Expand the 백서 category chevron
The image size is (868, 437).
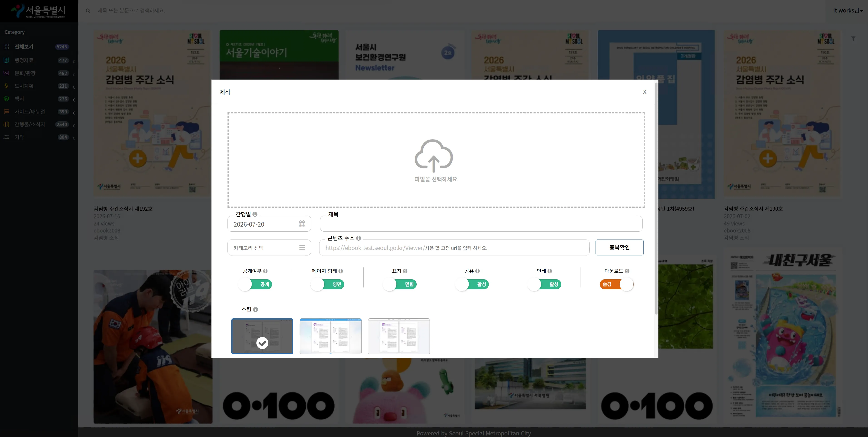click(74, 100)
